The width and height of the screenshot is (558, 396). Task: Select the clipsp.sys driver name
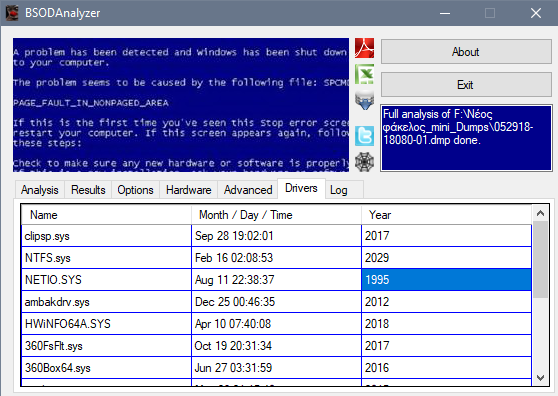click(x=106, y=236)
